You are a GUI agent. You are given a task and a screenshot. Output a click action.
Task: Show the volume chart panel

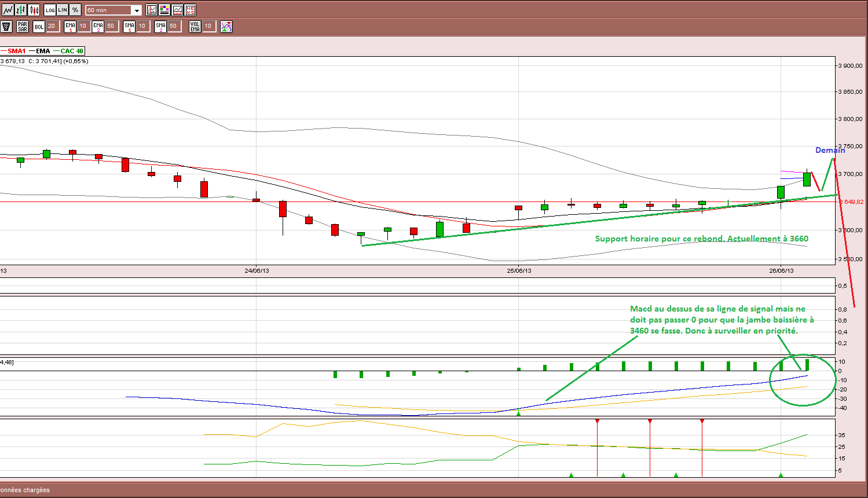click(x=177, y=10)
